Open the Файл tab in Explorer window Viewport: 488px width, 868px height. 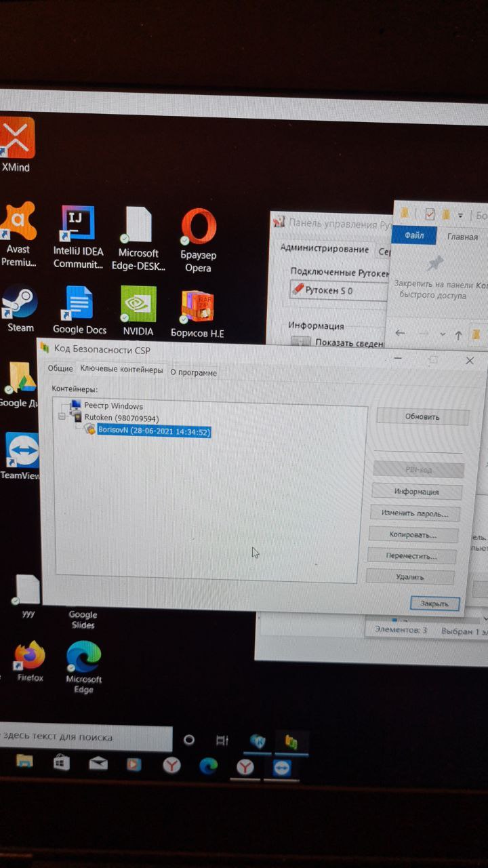[413, 235]
